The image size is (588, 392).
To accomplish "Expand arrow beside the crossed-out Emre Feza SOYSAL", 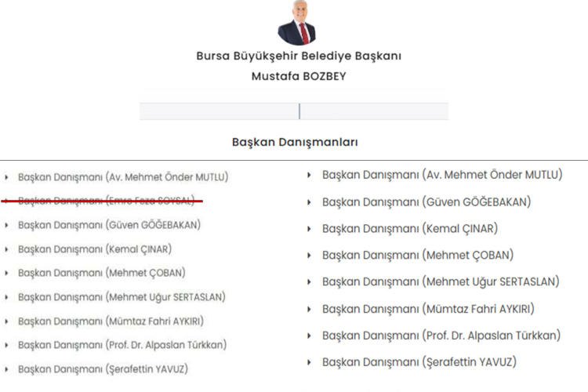I will pos(7,201).
